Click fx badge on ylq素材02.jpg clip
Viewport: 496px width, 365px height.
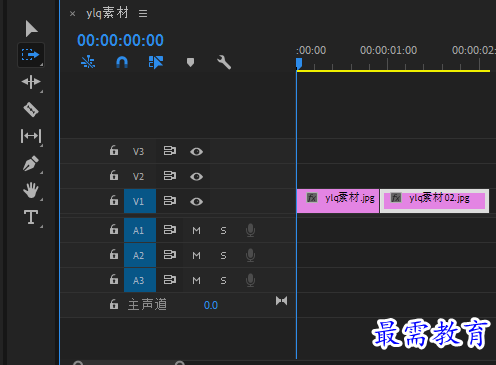(x=396, y=198)
